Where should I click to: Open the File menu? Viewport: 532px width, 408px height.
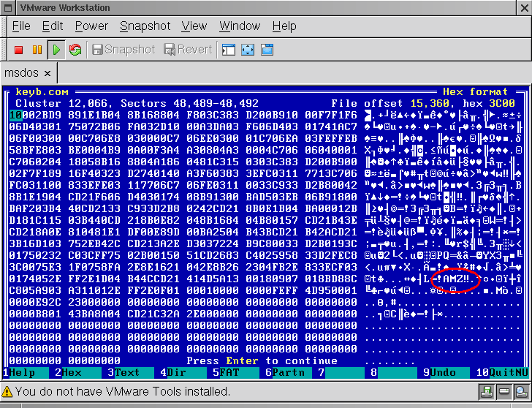(21, 26)
